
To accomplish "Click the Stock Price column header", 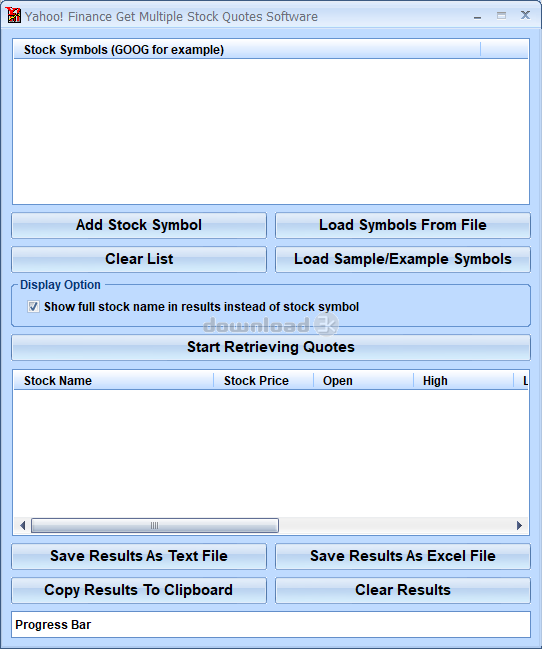I will [x=263, y=380].
